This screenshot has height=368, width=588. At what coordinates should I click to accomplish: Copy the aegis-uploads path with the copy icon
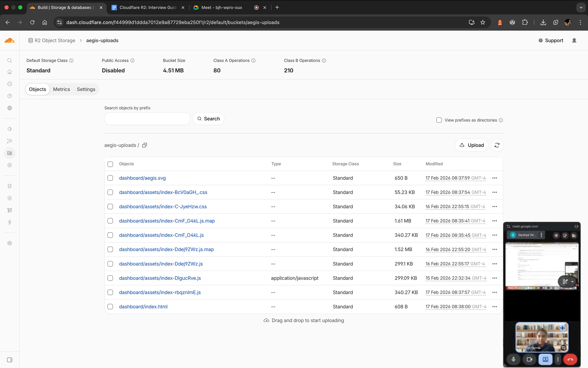point(144,145)
